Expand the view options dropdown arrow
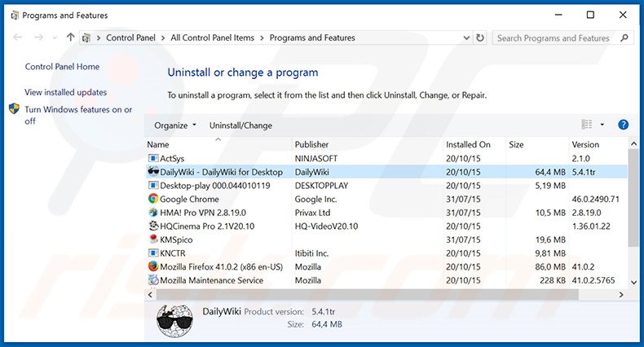644x347 pixels. (x=602, y=125)
